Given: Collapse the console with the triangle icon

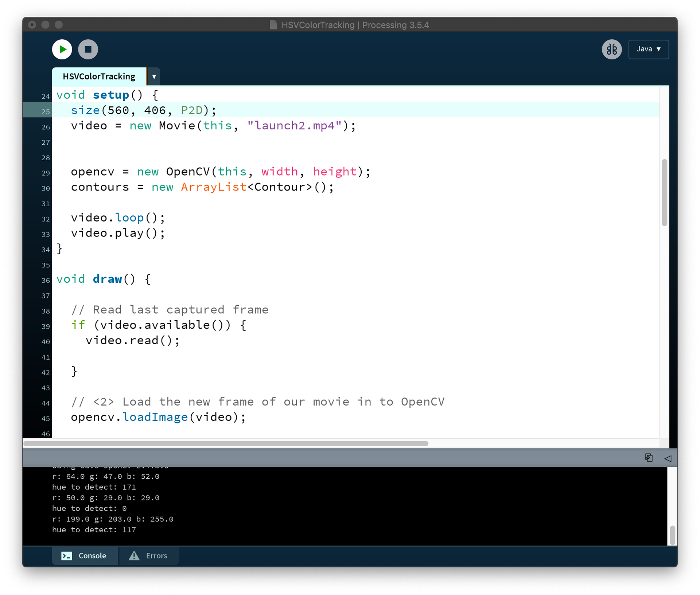Looking at the screenshot, I should 668,458.
